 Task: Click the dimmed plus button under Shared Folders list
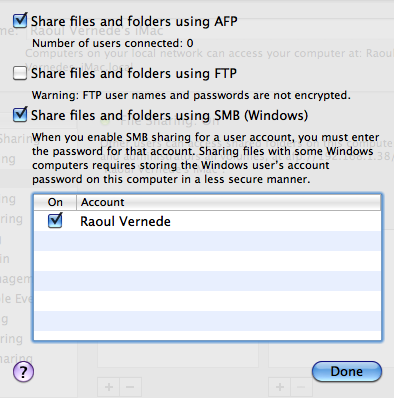point(109,387)
